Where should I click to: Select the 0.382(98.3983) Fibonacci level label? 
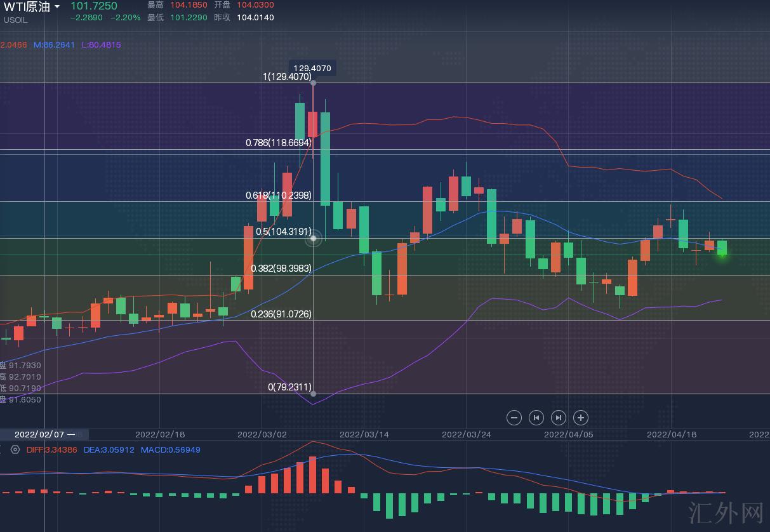coord(281,269)
